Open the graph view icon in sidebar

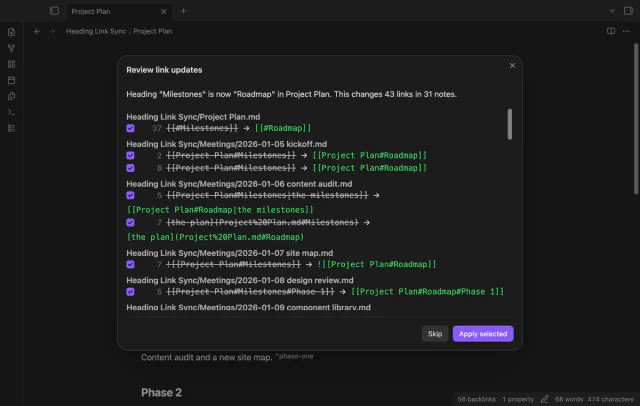pyautogui.click(x=11, y=48)
